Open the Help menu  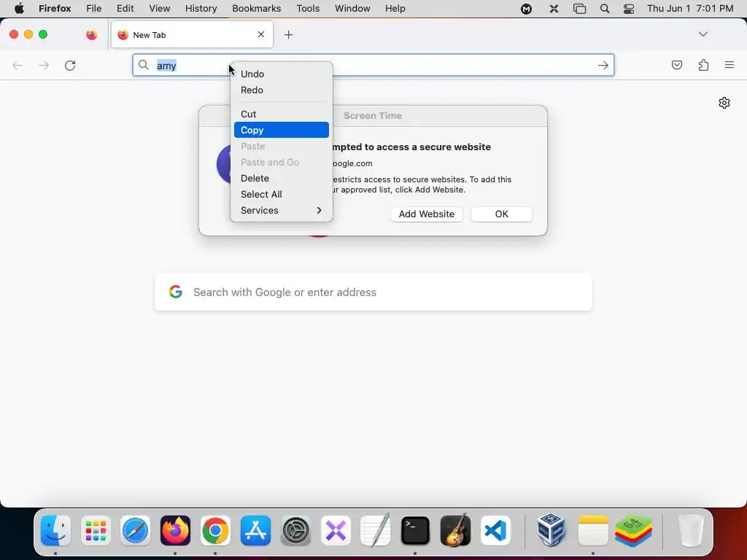coord(395,9)
